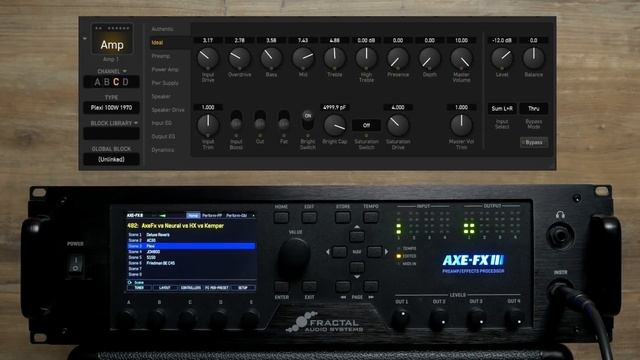Click the Depth knob
This screenshot has height=360, width=640.
[x=429, y=58]
